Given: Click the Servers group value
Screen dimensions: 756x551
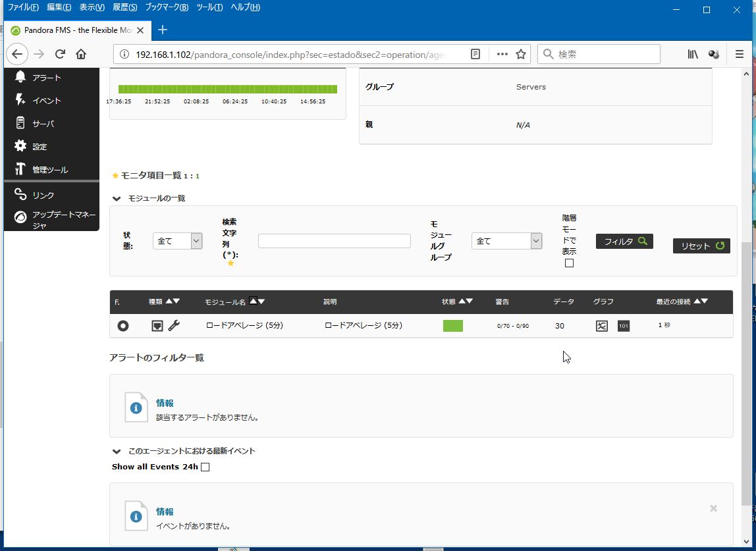Looking at the screenshot, I should pyautogui.click(x=531, y=87).
